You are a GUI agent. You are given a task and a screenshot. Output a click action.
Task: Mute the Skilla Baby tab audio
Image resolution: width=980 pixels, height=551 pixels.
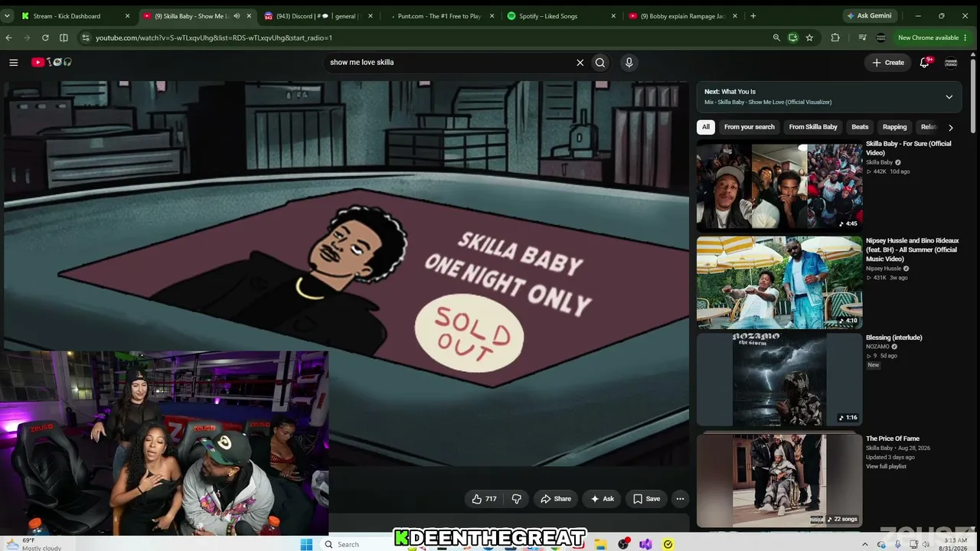coord(237,16)
